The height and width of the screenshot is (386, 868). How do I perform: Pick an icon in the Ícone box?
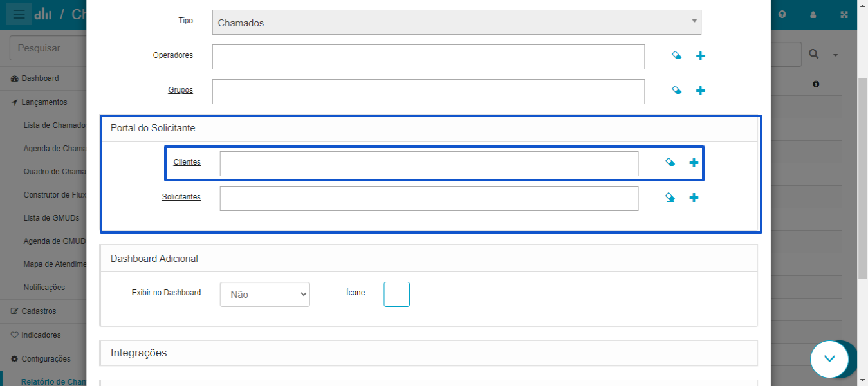tap(396, 294)
